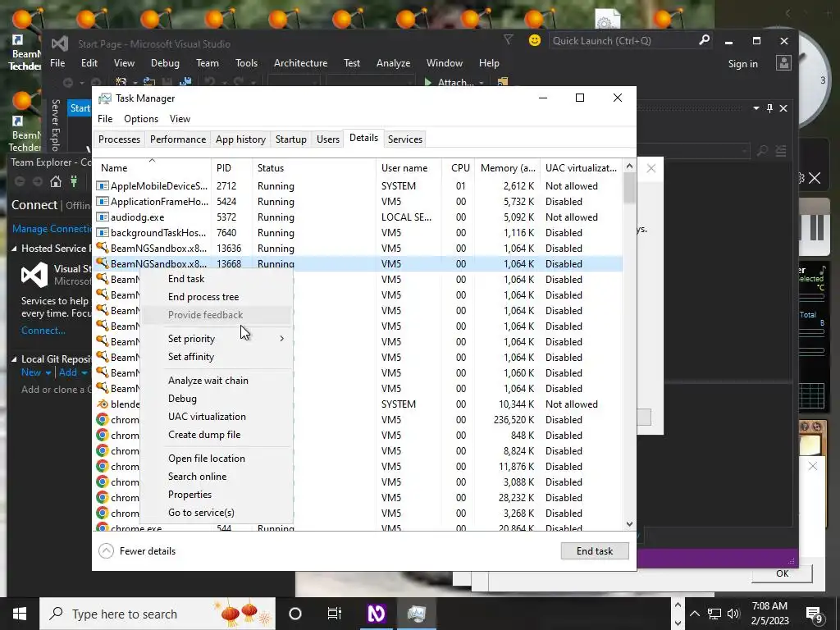
Task: Switch to the Services tab
Action: click(405, 139)
